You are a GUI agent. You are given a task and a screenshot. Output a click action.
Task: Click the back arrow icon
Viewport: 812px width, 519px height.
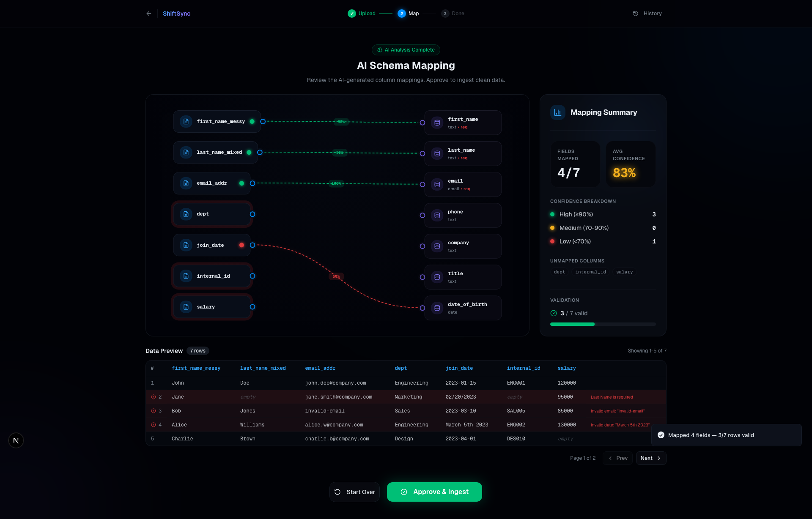tap(149, 14)
